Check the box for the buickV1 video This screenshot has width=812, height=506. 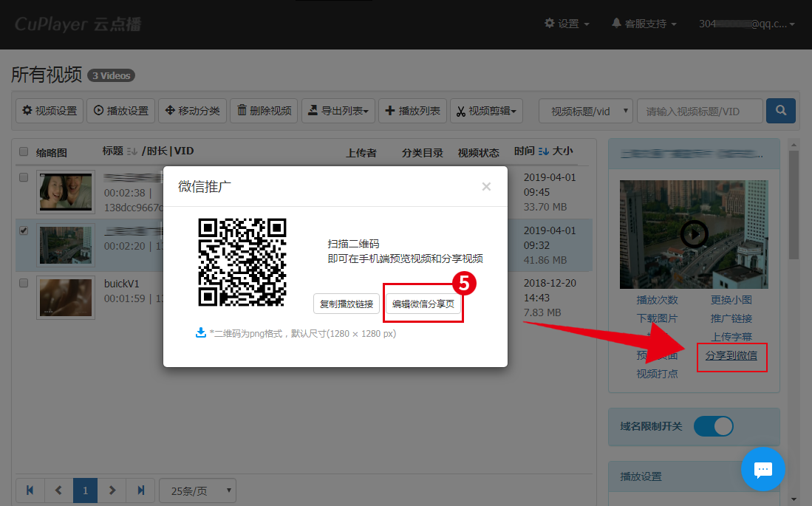click(24, 284)
